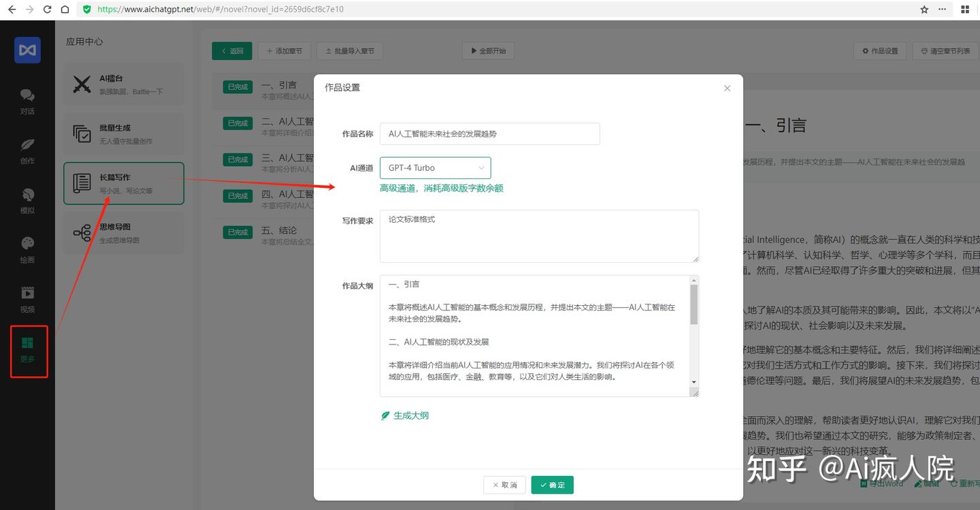Open the 模拟 section in sidebar

coord(27,201)
